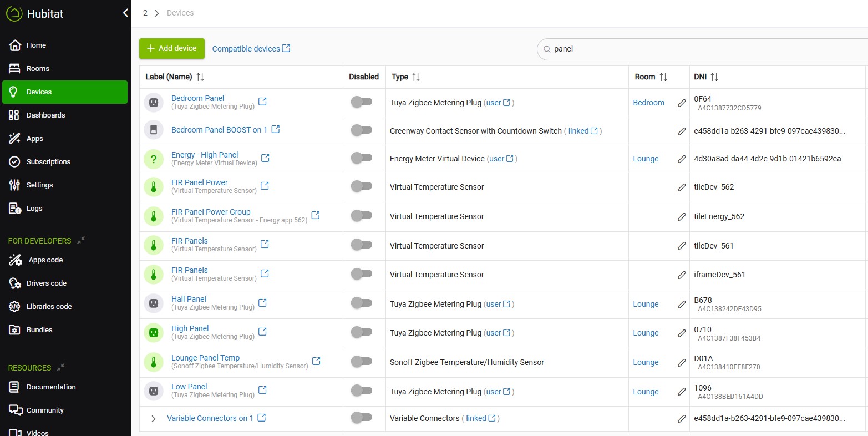Click the Add device button
868x436 pixels.
172,49
